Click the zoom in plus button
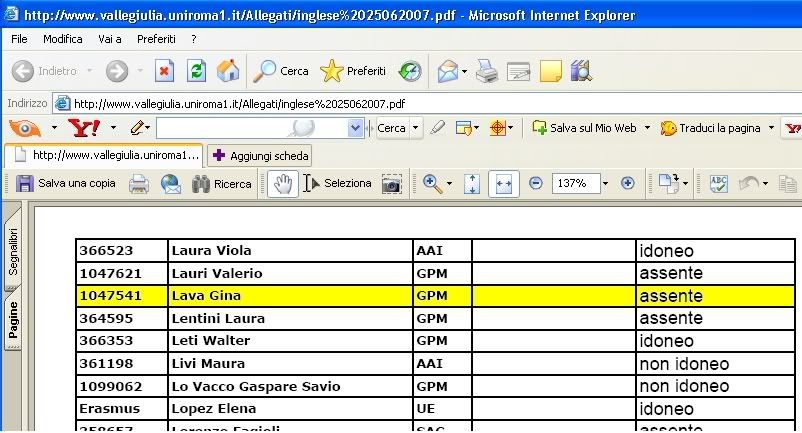Image resolution: width=802 pixels, height=433 pixels. (628, 184)
